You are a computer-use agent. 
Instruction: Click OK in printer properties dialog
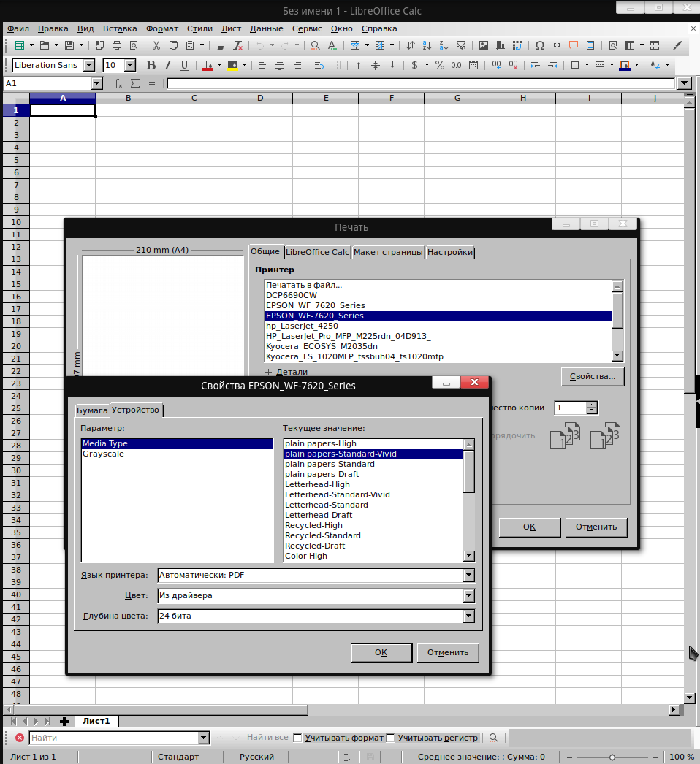pyautogui.click(x=381, y=652)
